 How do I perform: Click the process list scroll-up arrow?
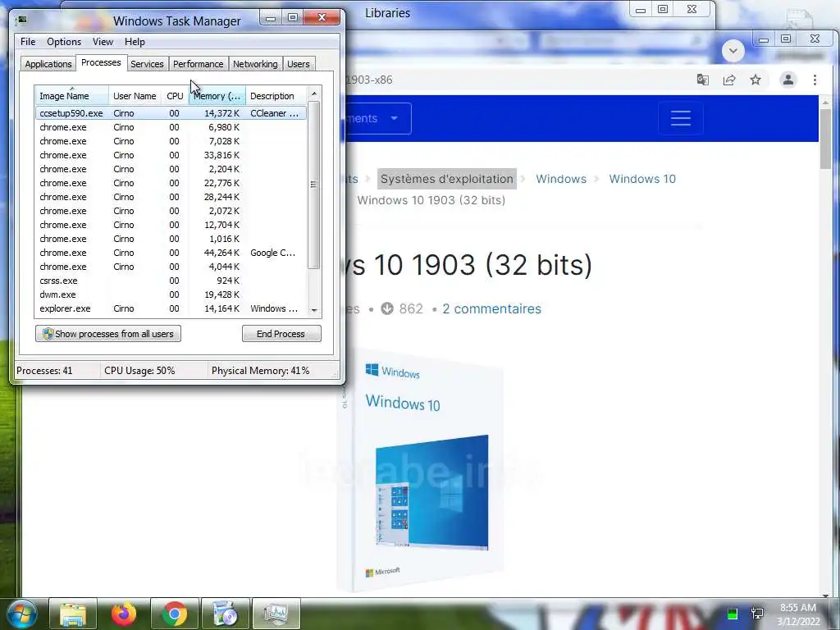tap(314, 94)
